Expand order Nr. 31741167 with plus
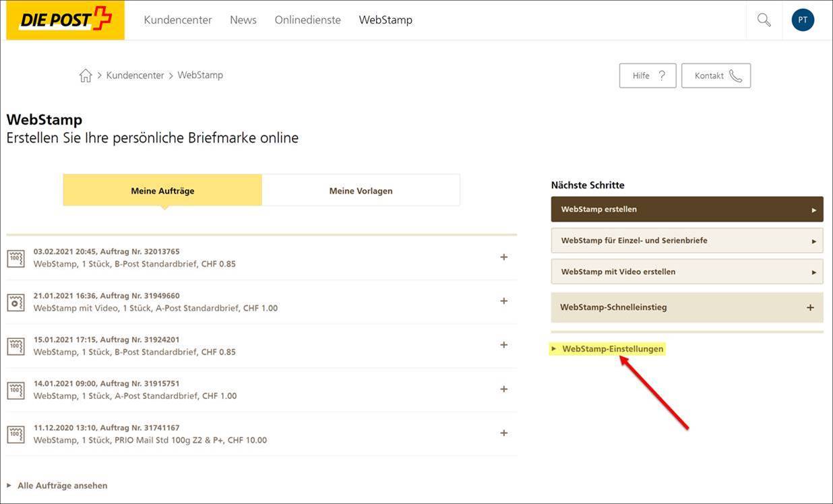 [x=503, y=433]
